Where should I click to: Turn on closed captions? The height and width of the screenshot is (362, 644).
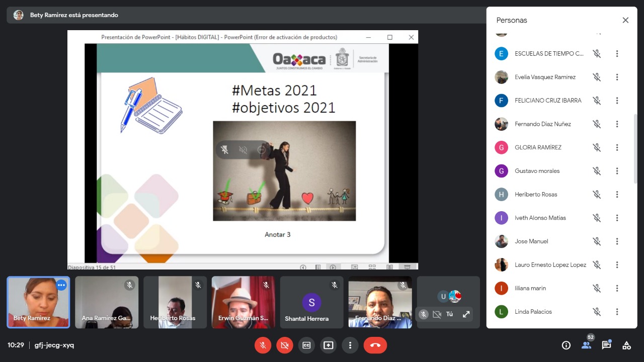click(306, 345)
